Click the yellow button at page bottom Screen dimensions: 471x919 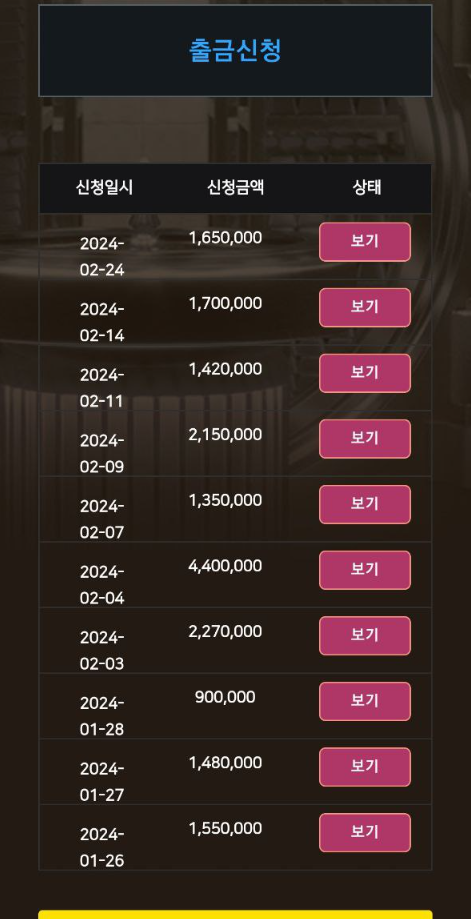(x=235, y=914)
